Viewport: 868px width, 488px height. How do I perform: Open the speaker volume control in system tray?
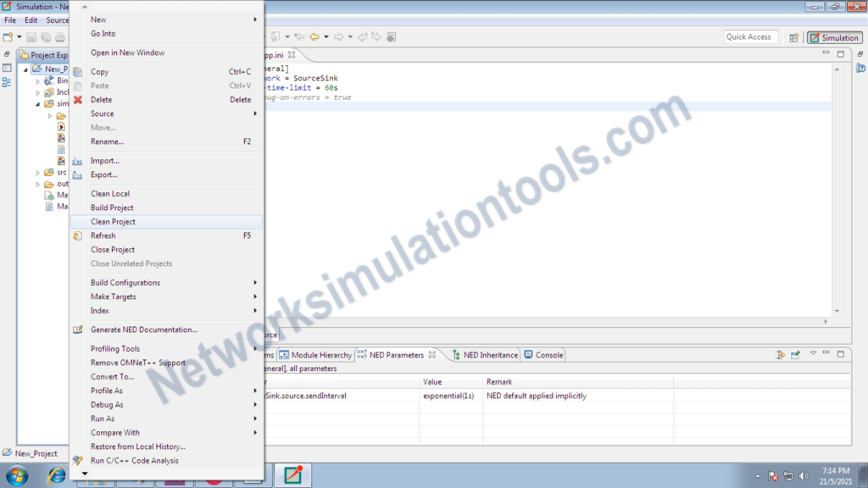pyautogui.click(x=804, y=474)
